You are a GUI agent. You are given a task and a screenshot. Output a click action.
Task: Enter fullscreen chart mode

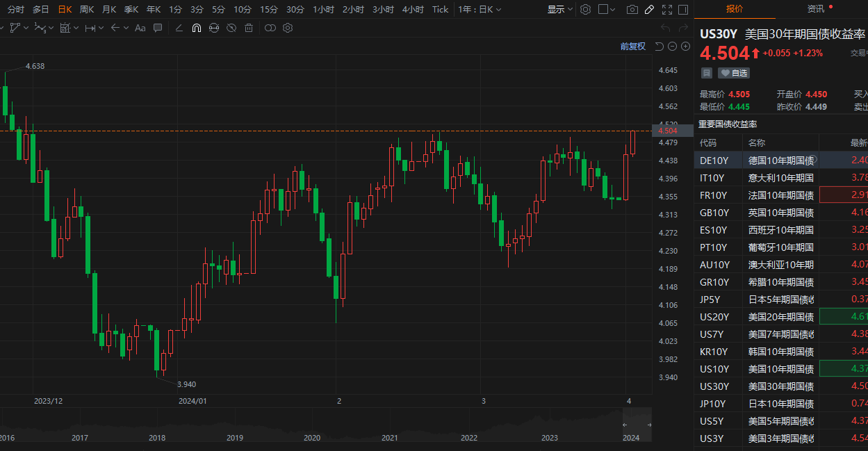pos(666,10)
